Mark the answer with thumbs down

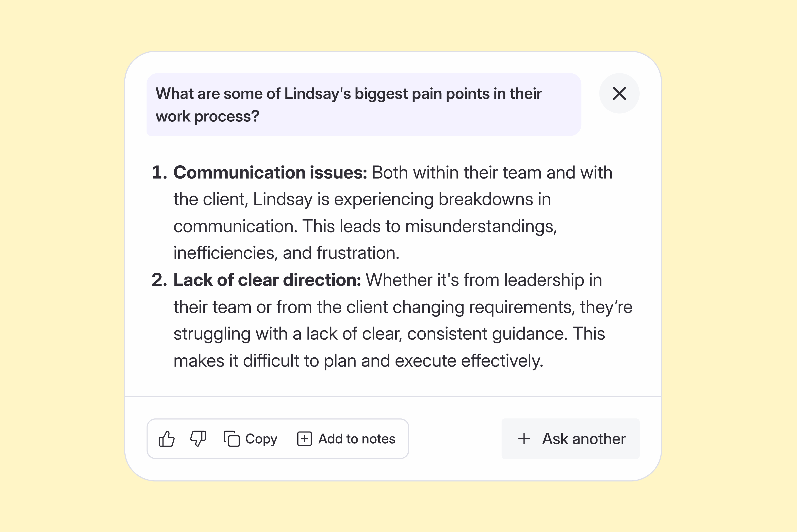coord(198,439)
